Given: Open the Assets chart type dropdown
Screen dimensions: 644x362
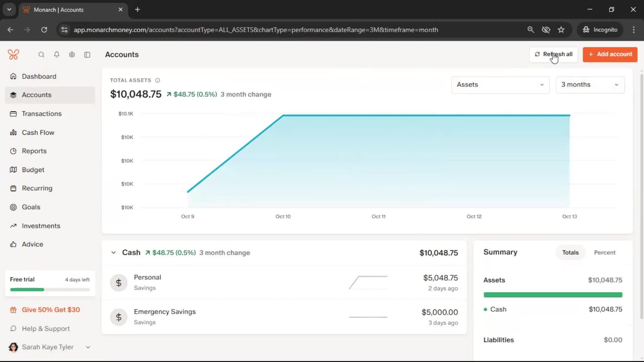Looking at the screenshot, I should pos(500,85).
